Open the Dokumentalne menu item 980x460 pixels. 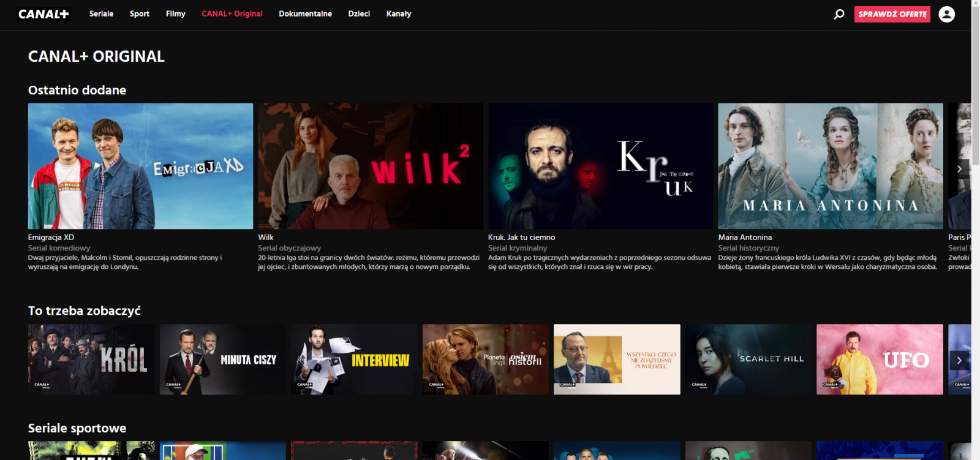[305, 13]
